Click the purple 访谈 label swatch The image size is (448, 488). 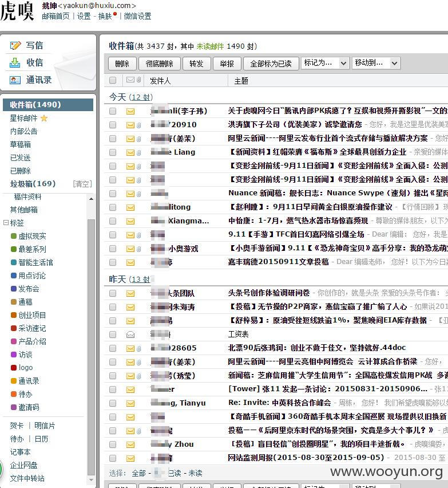[14, 355]
